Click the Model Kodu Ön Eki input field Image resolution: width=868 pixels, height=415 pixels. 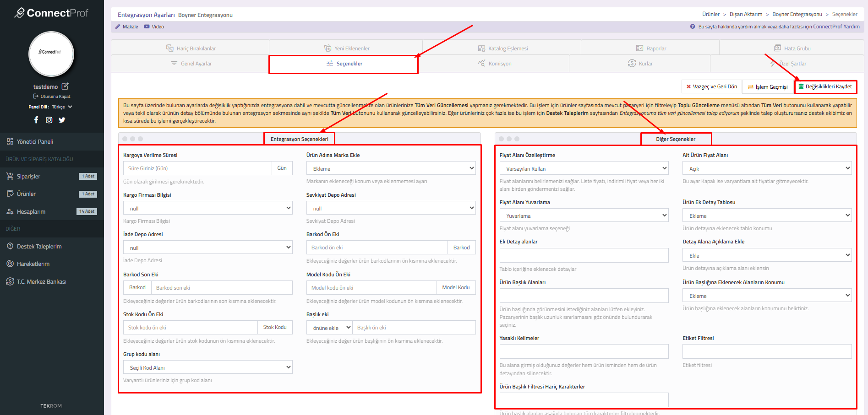371,287
